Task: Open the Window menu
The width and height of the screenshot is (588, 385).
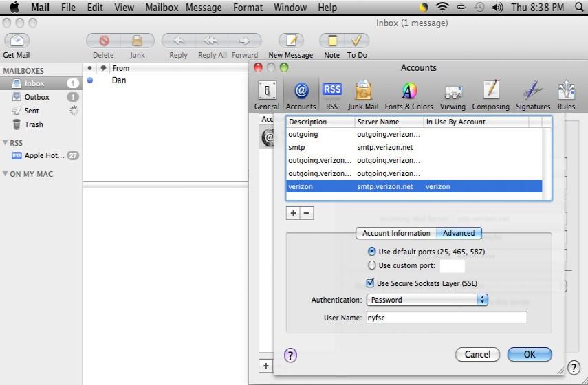Action: [x=290, y=7]
